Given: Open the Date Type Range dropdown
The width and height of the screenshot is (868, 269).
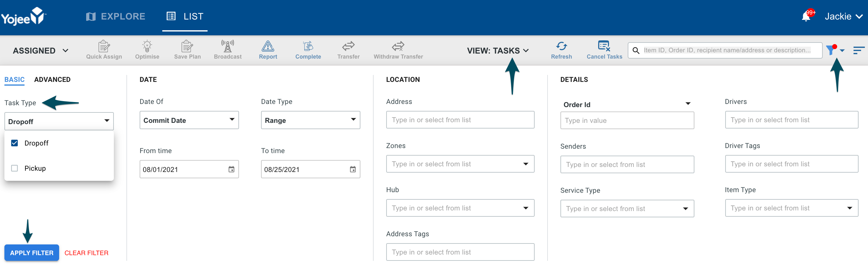Looking at the screenshot, I should pos(310,120).
